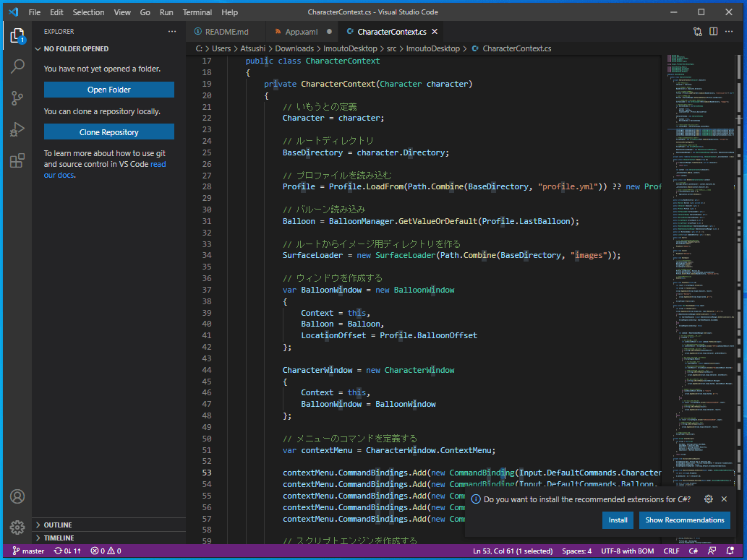Click the feedback icon in status bar
747x560 pixels.
click(712, 551)
